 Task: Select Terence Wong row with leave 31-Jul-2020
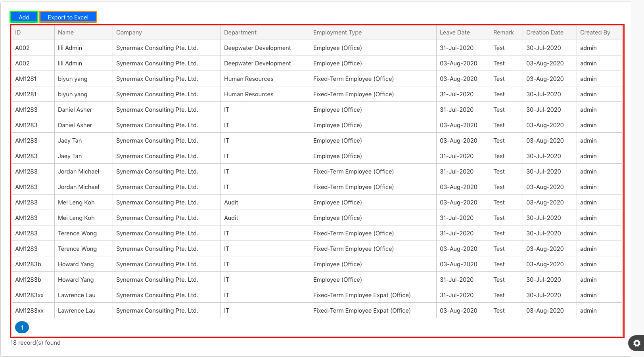point(317,233)
